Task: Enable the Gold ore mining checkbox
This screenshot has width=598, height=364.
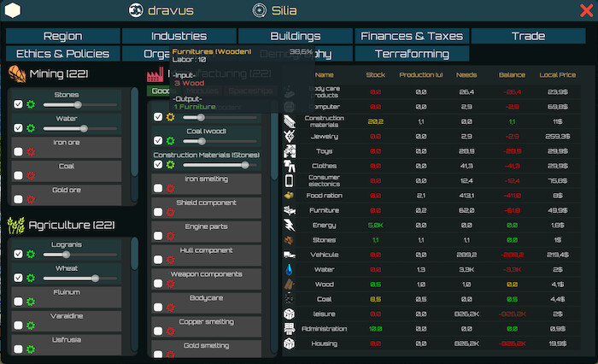Action: tap(19, 198)
